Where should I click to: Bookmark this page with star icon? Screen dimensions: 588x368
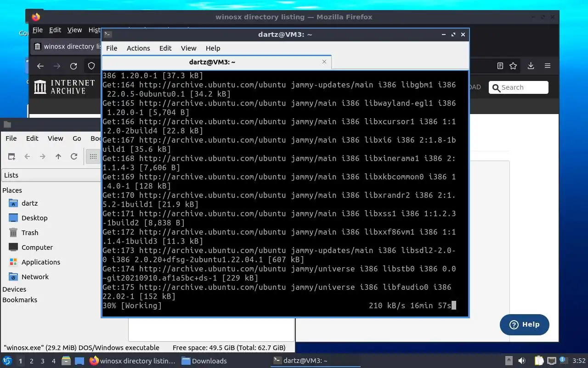(513, 66)
